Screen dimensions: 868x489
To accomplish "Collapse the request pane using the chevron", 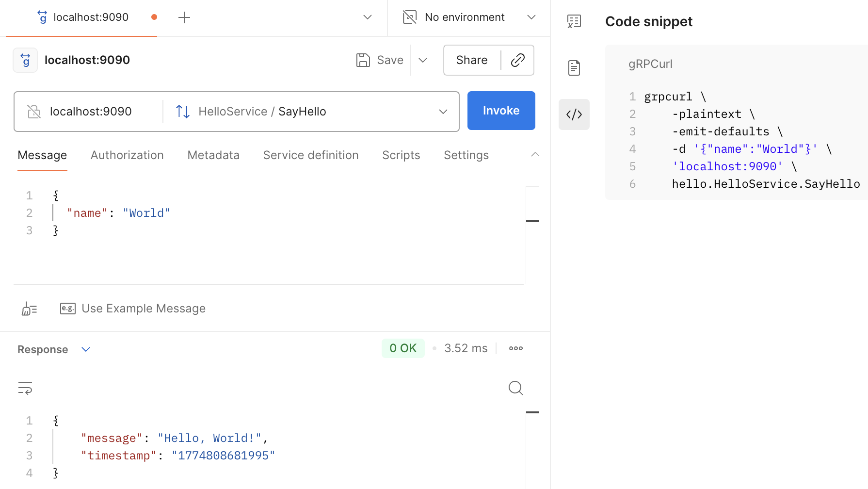I will pyautogui.click(x=535, y=155).
